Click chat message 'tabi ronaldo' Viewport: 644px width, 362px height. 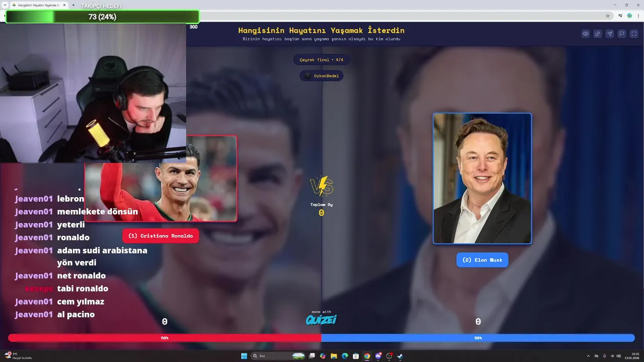83,289
